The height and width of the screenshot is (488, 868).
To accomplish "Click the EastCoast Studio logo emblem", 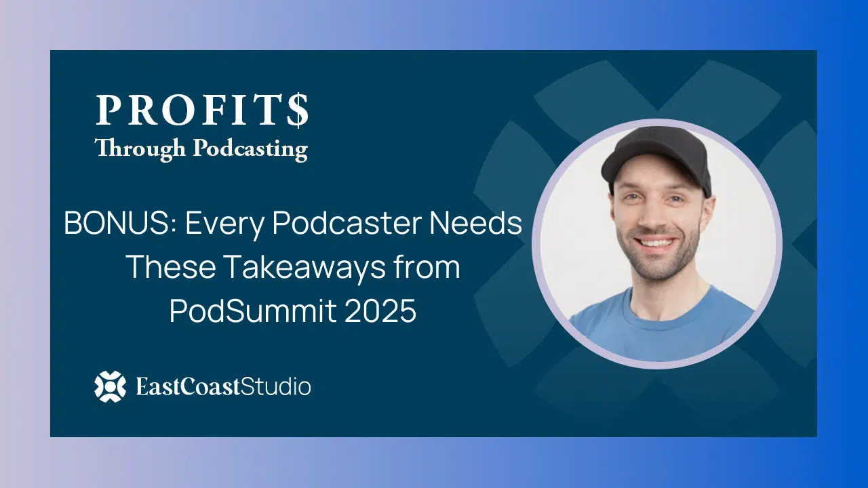I will 110,387.
